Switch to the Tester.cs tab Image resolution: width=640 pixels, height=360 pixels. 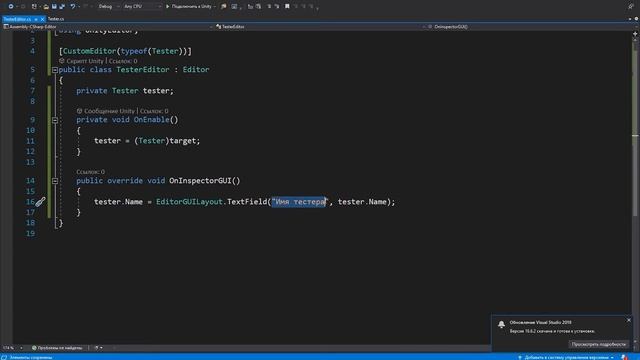point(56,19)
